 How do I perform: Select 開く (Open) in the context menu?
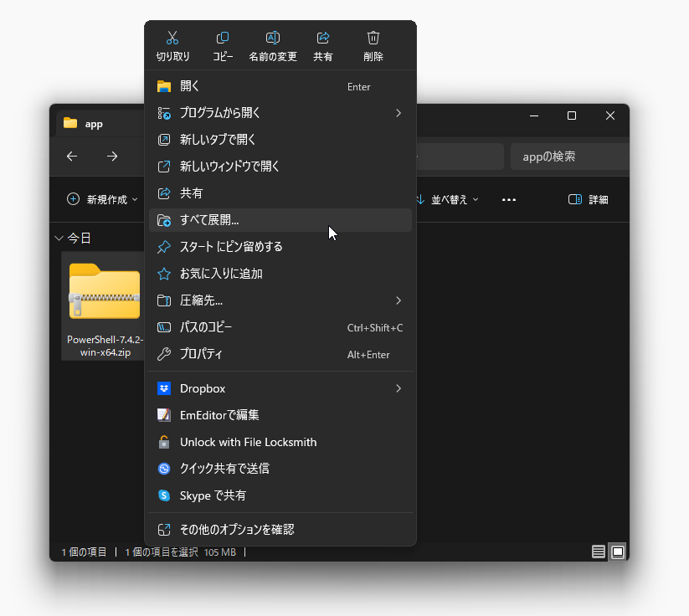(x=280, y=86)
